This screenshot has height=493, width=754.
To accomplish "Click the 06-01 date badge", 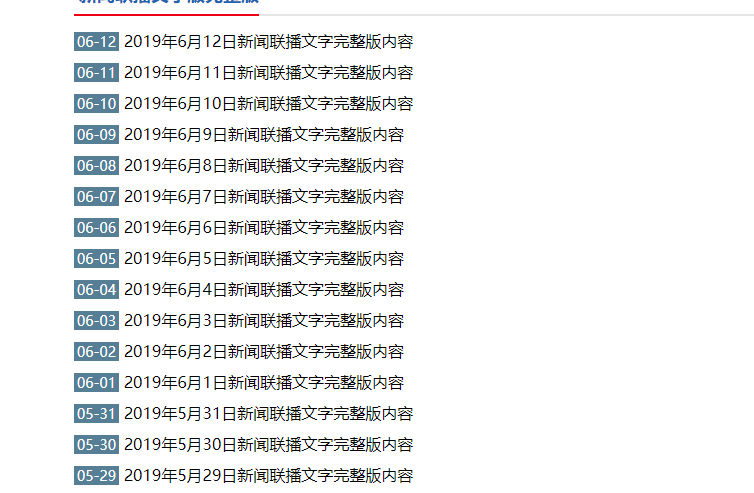I will (x=96, y=383).
